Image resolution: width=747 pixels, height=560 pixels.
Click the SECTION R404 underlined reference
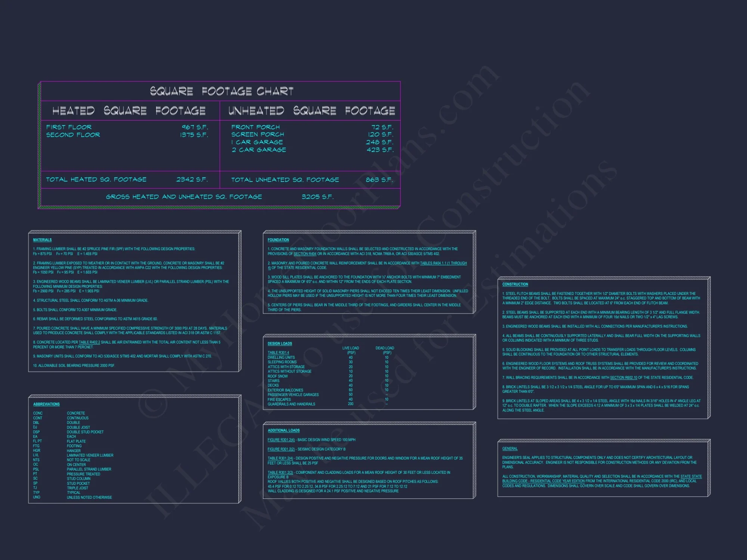(305, 254)
